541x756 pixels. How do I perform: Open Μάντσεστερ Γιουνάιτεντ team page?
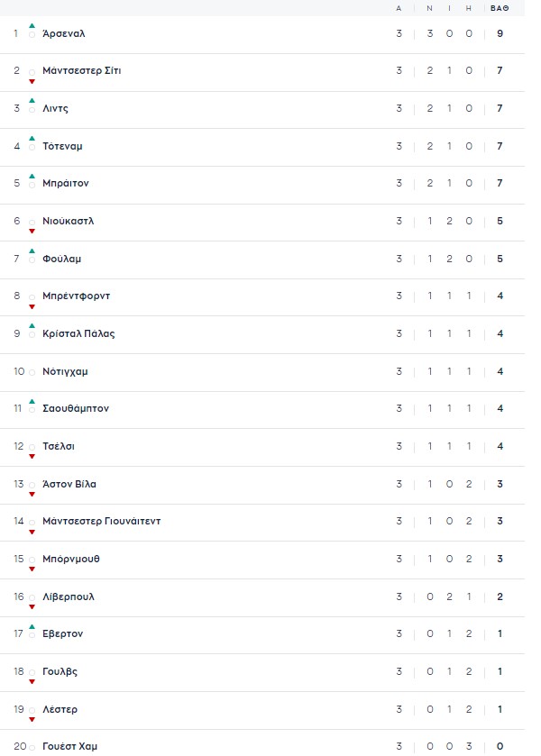(x=101, y=521)
